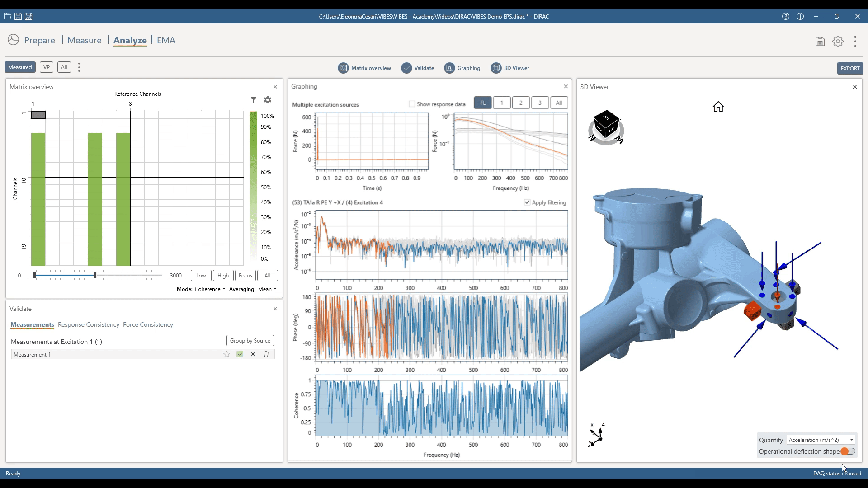
Task: Click the EXPORT button
Action: tap(850, 68)
